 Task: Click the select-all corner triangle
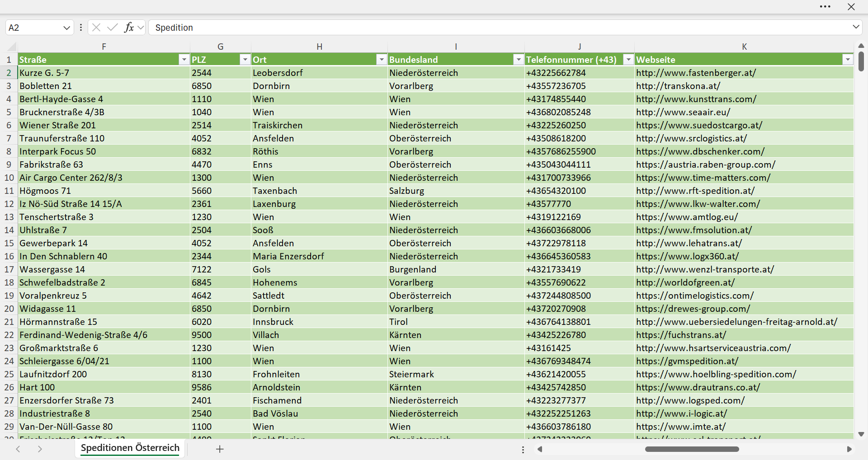pyautogui.click(x=12, y=47)
